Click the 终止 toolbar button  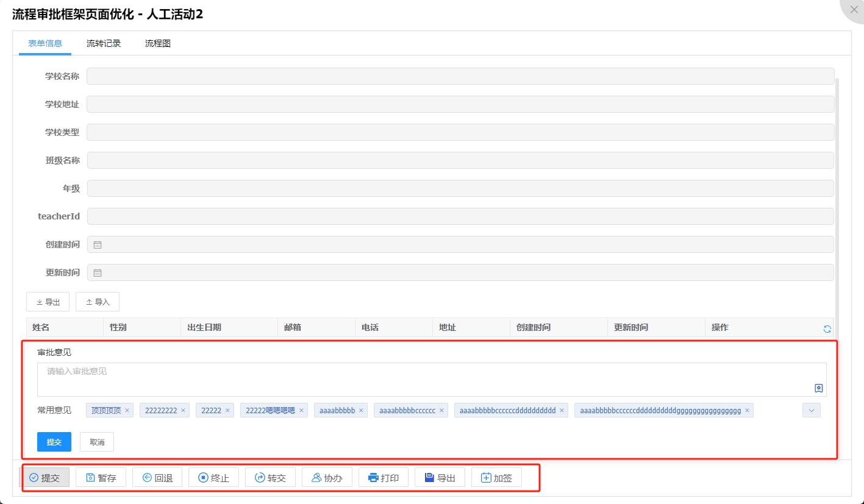tap(213, 478)
